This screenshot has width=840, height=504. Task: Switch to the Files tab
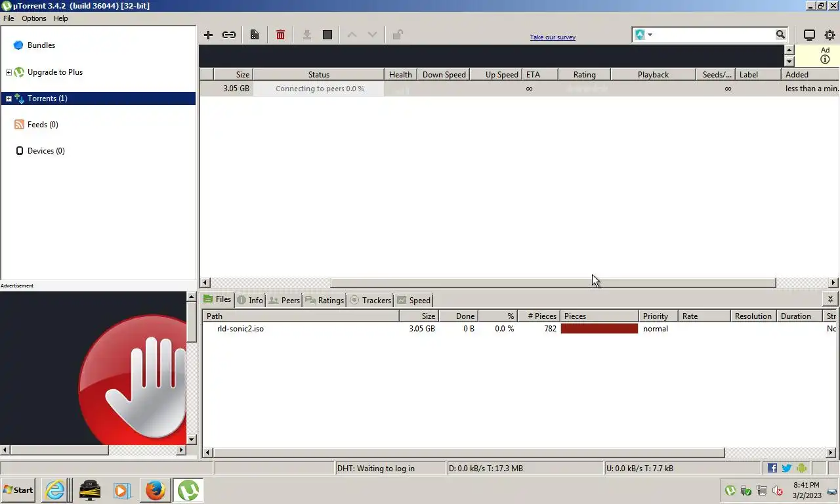[x=217, y=299]
